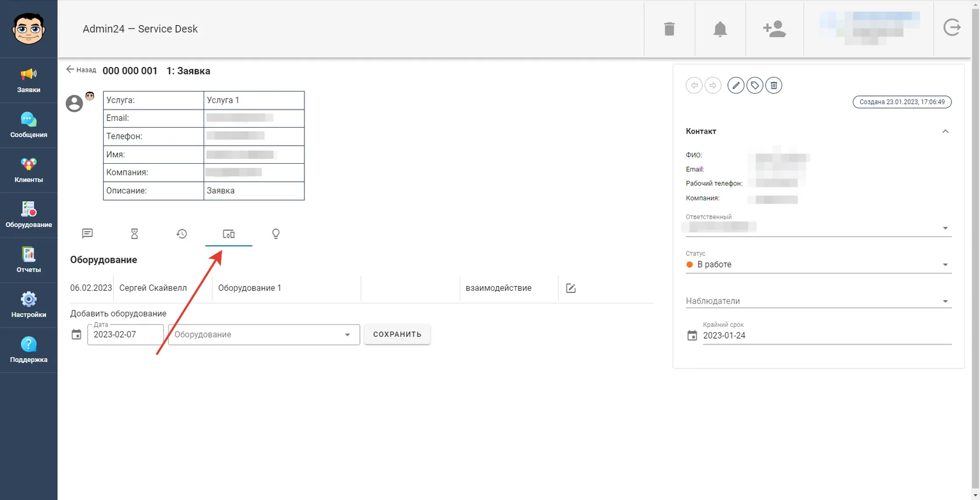Click the Сергей Скайвелл cell
The width and height of the screenshot is (980, 500).
tap(163, 288)
